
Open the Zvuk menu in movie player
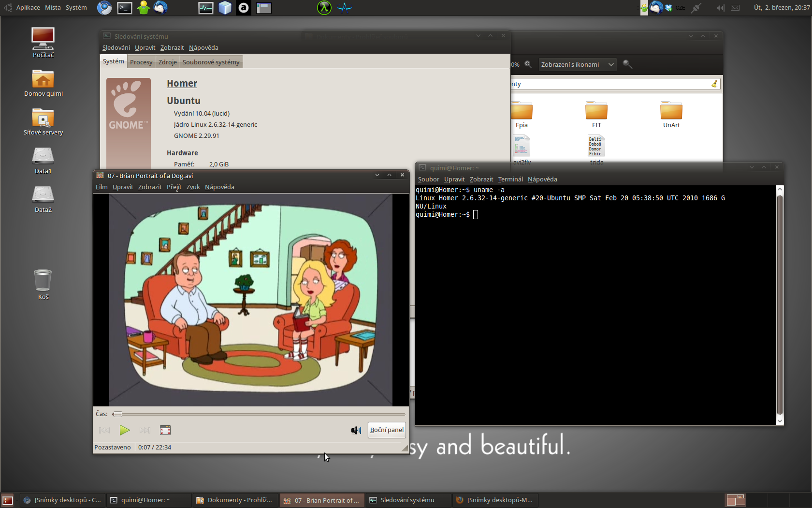pyautogui.click(x=193, y=187)
